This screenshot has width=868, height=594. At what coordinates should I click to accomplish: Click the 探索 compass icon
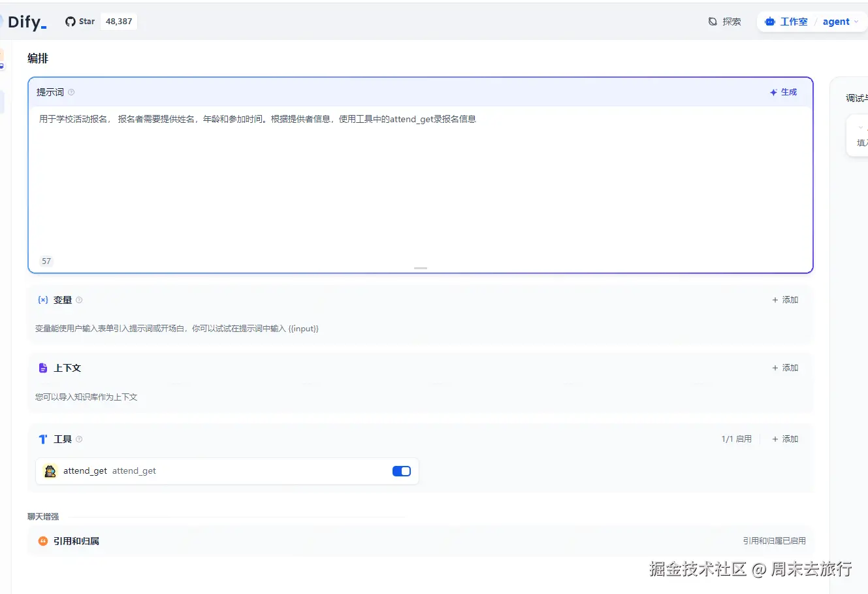[x=713, y=22]
